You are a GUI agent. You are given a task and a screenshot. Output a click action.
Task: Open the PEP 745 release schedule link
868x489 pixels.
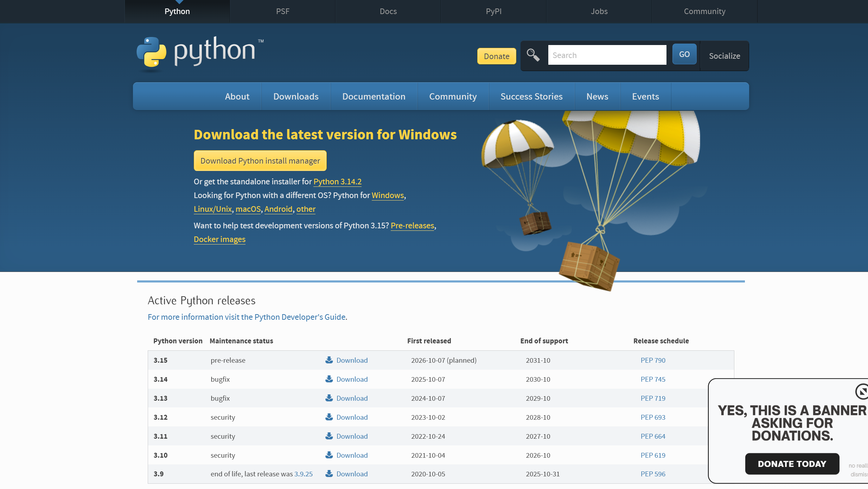(653, 379)
